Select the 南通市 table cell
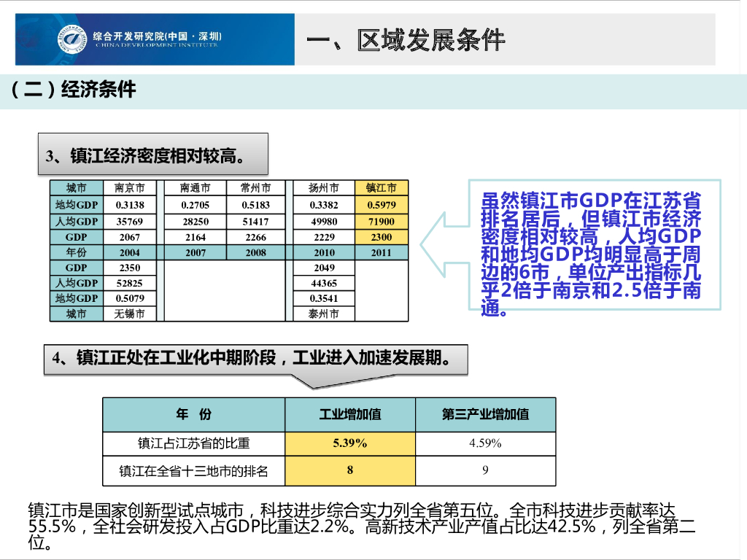This screenshot has width=747, height=560. click(196, 188)
